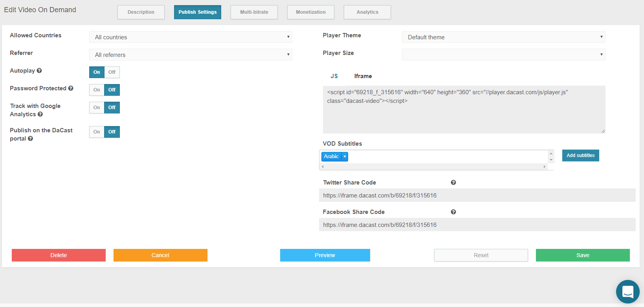
Task: Show Track with Google Analytics help
Action: tap(40, 114)
